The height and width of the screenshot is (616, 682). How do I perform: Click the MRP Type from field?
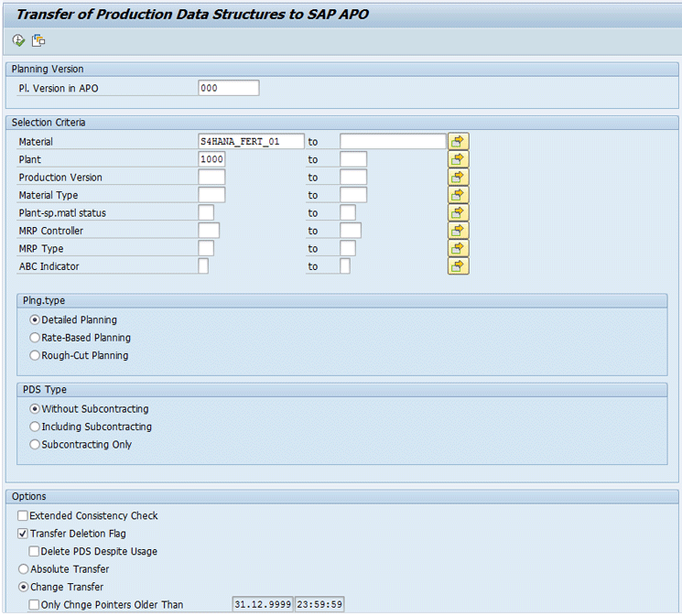pos(206,248)
